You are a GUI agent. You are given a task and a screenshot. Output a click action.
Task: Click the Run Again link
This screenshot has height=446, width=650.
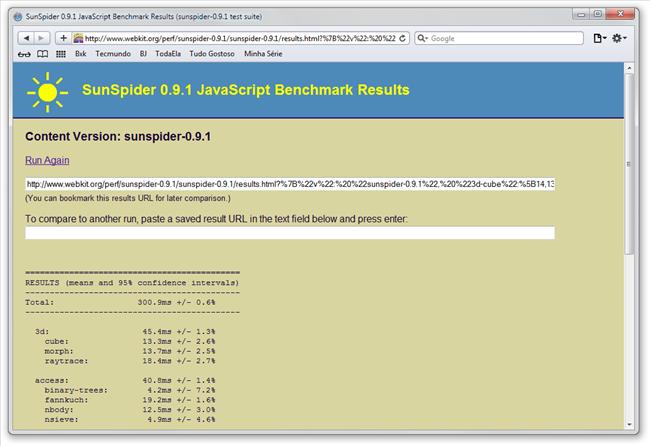tap(47, 160)
